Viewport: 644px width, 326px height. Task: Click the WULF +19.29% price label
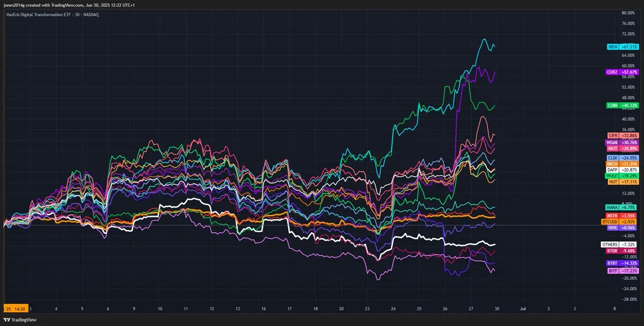pyautogui.click(x=622, y=175)
